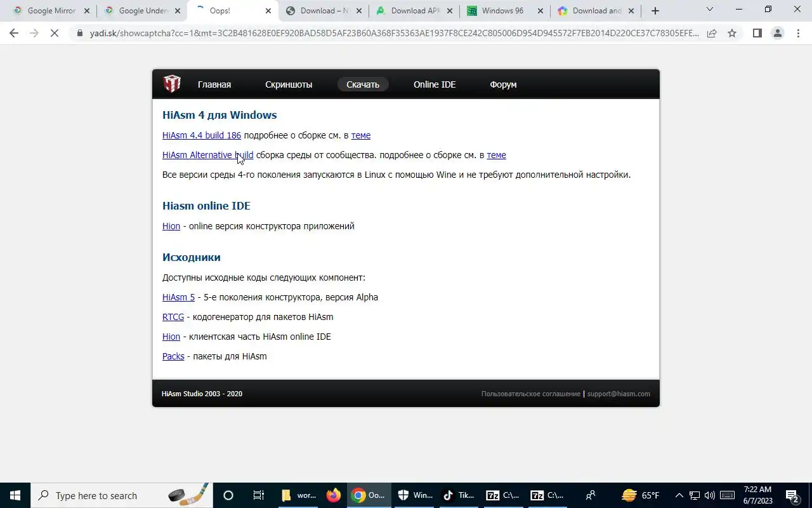812x508 pixels.
Task: Open HiAsm 5 source link
Action: (x=178, y=297)
